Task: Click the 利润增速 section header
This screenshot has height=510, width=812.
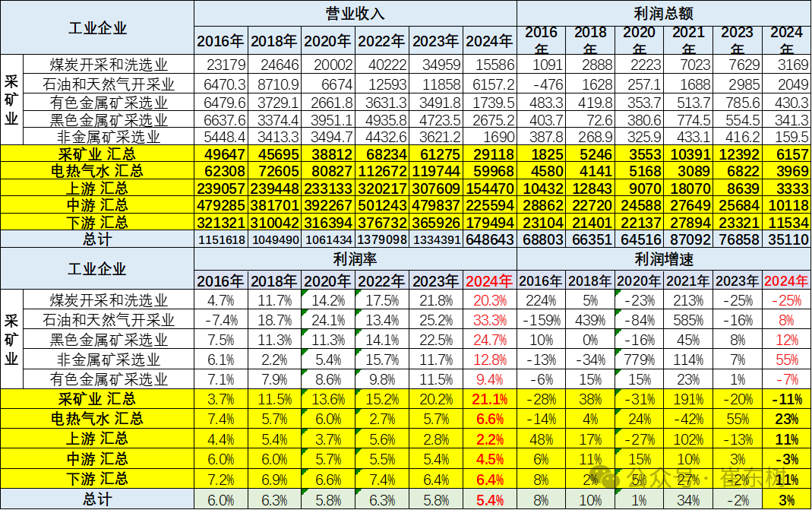Action: [662, 260]
